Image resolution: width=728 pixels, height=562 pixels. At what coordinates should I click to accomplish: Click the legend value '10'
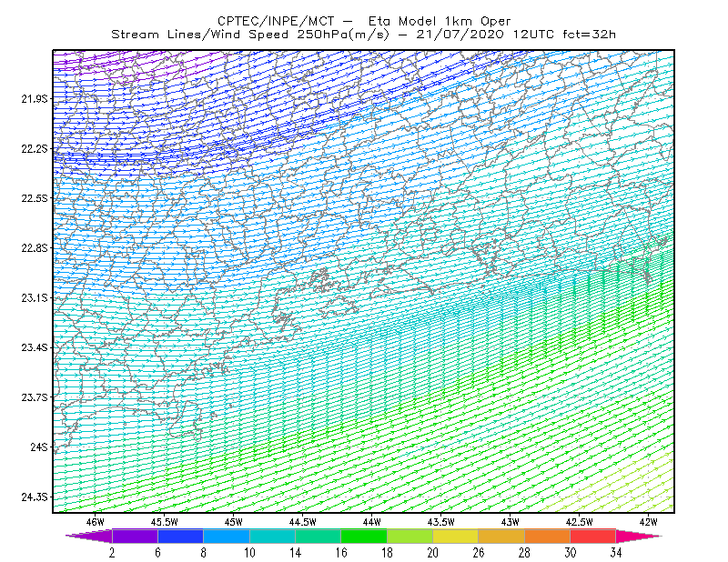coord(249,553)
